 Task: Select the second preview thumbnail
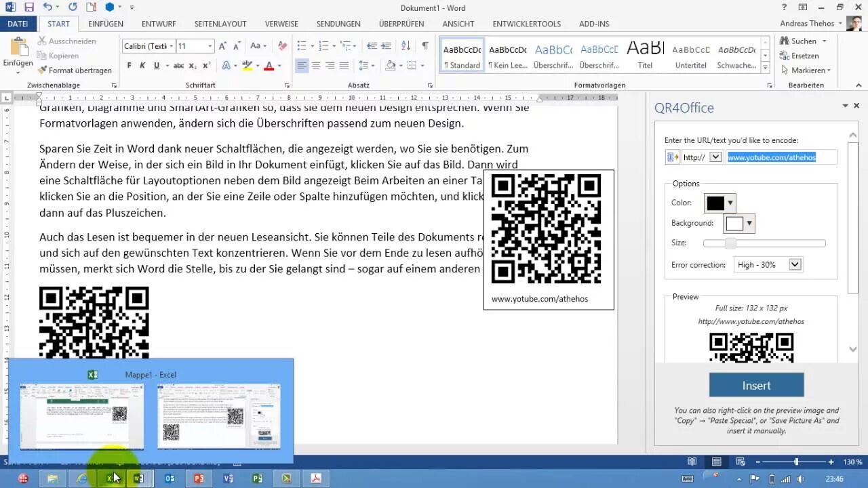219,416
